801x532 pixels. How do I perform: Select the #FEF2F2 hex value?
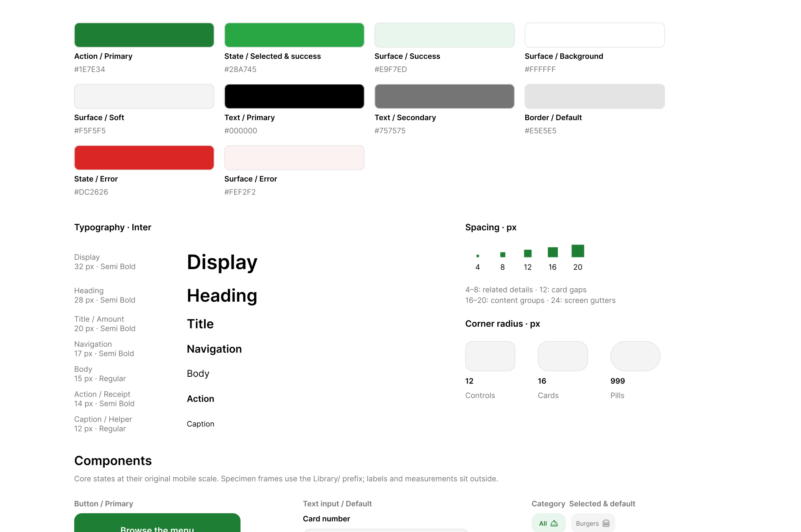point(240,192)
